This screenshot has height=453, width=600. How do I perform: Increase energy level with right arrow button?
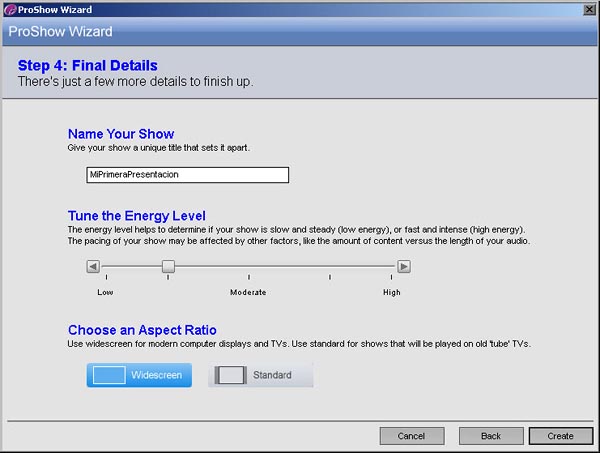404,266
